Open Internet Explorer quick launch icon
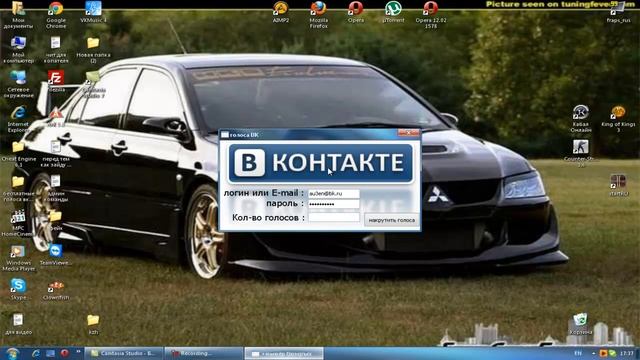The image size is (640, 360). 36,353
